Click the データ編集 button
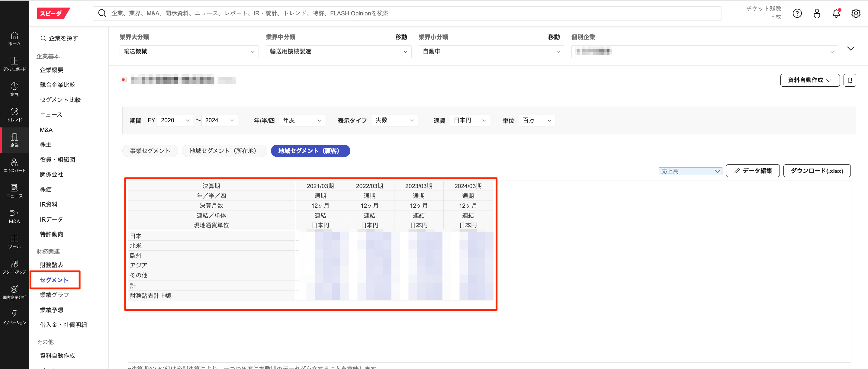Image resolution: width=868 pixels, height=369 pixels. pos(752,171)
